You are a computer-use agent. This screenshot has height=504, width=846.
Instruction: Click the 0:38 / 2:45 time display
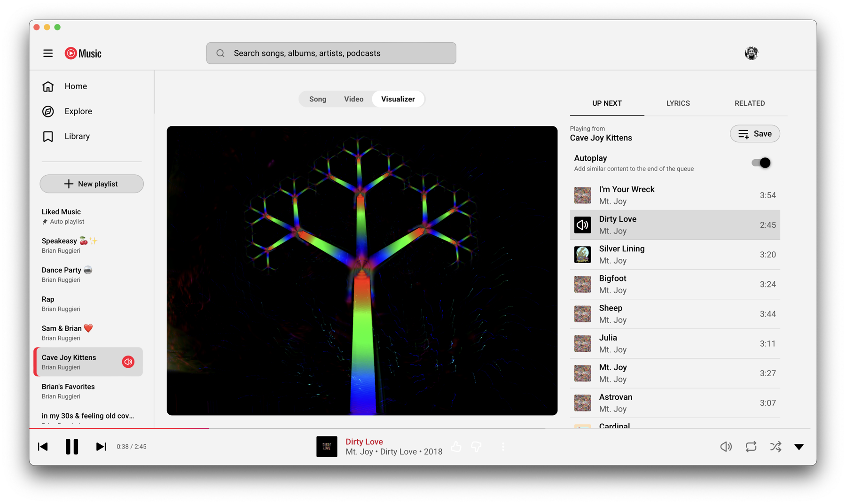pos(132,447)
